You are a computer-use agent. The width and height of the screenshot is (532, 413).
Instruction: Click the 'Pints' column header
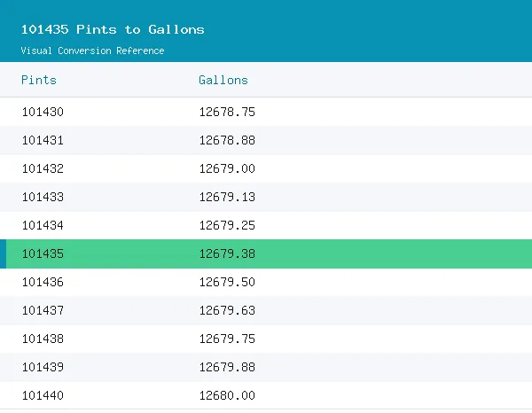tap(39, 80)
